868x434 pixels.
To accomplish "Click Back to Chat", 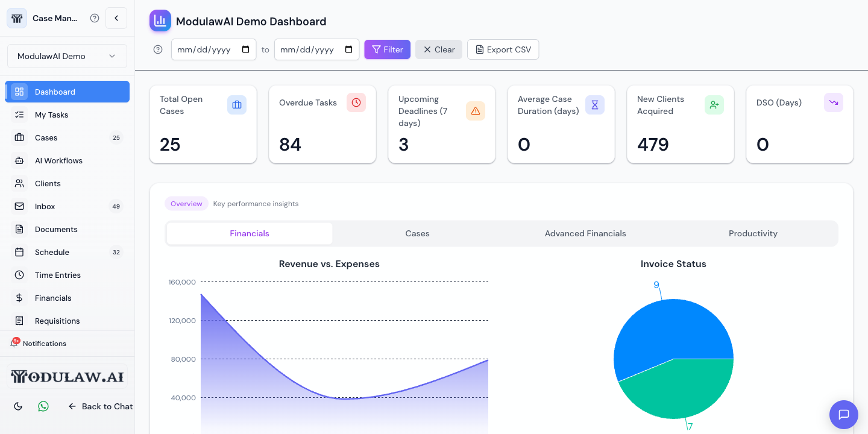I will 100,406.
